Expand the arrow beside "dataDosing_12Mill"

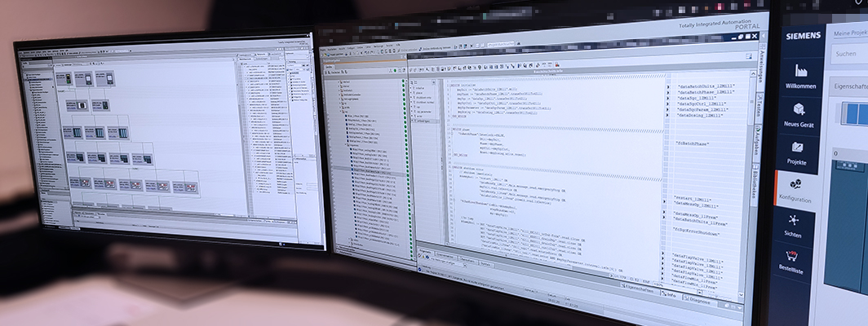click(x=667, y=115)
